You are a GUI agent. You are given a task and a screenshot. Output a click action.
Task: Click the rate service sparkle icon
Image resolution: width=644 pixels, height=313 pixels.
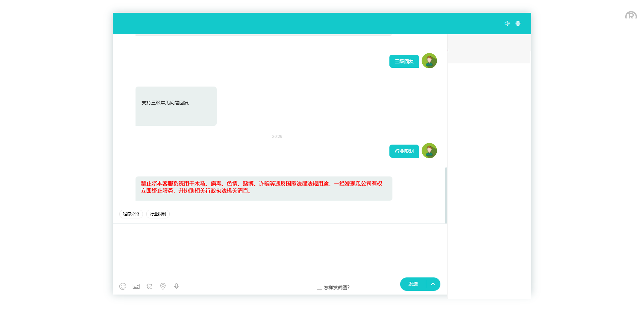point(150,286)
